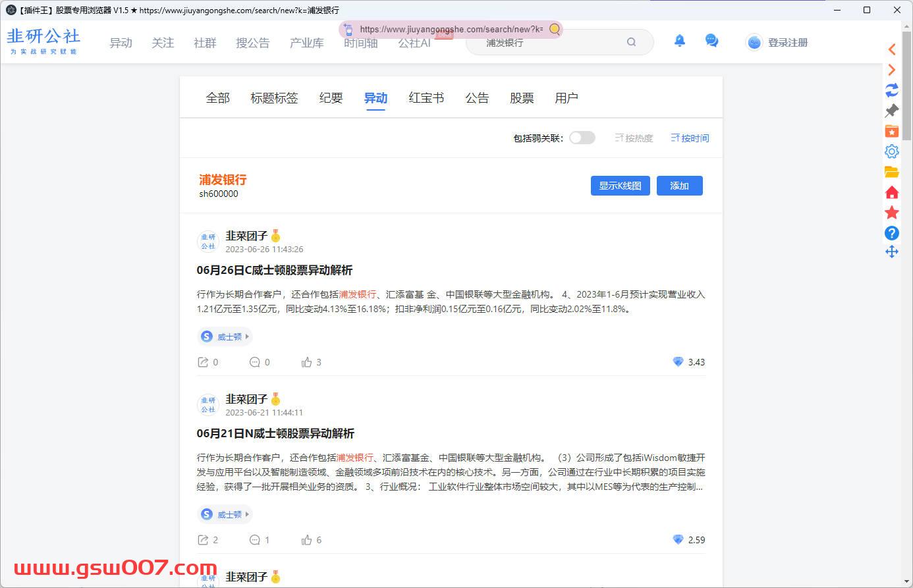Toggle the 包括弱关联 switch
The image size is (913, 588).
pyautogui.click(x=582, y=138)
